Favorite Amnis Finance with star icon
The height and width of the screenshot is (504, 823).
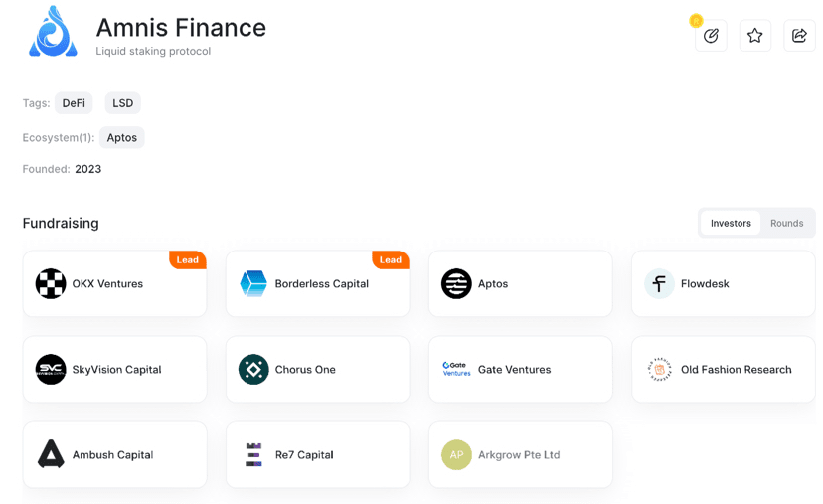click(x=754, y=36)
